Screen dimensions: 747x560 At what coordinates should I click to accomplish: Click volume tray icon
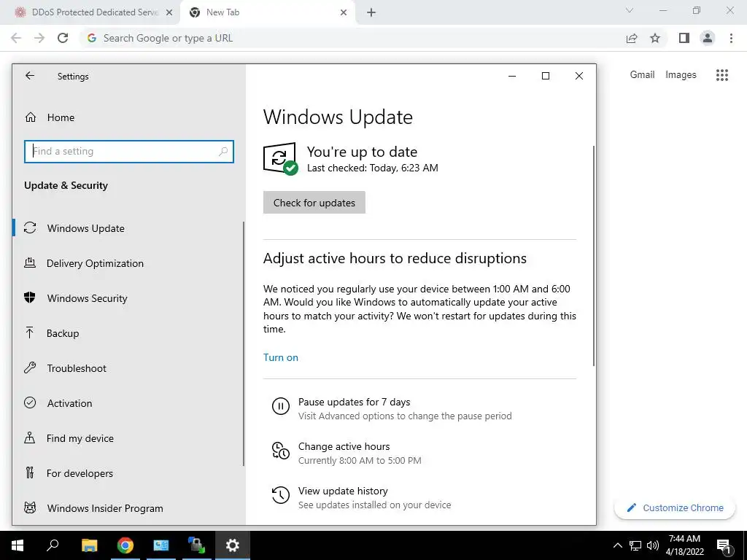[x=653, y=545]
